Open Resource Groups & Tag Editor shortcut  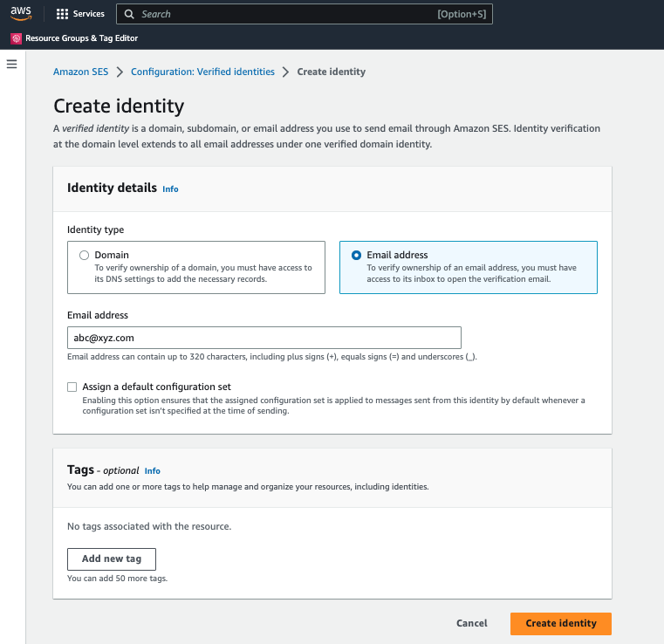click(x=81, y=38)
